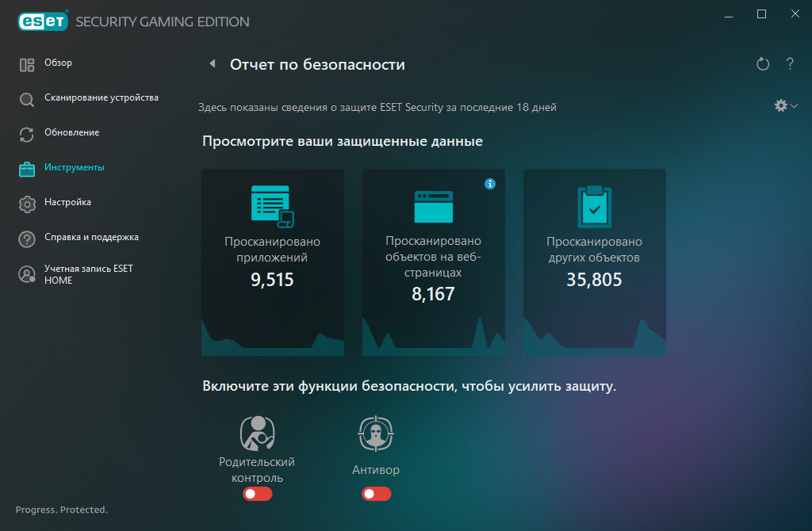Viewport: 812px width, 531px height.
Task: Click the Родительский контроль icon
Action: click(258, 434)
